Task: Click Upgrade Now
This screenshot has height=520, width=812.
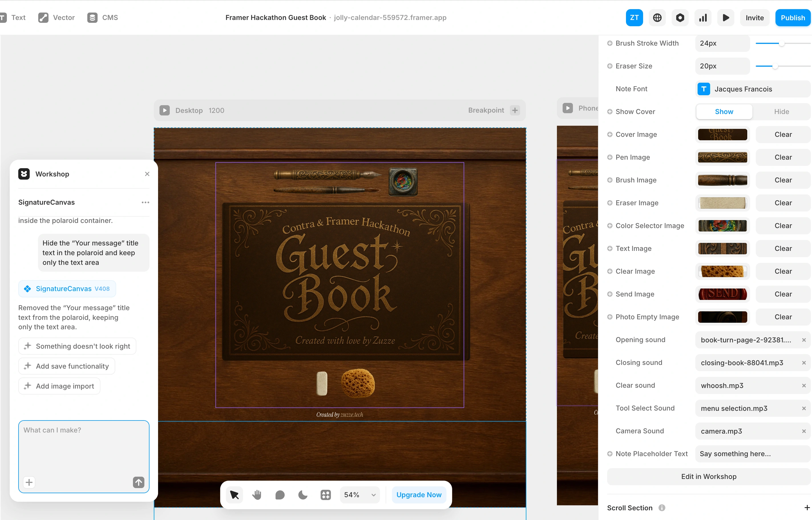Action: (419, 495)
